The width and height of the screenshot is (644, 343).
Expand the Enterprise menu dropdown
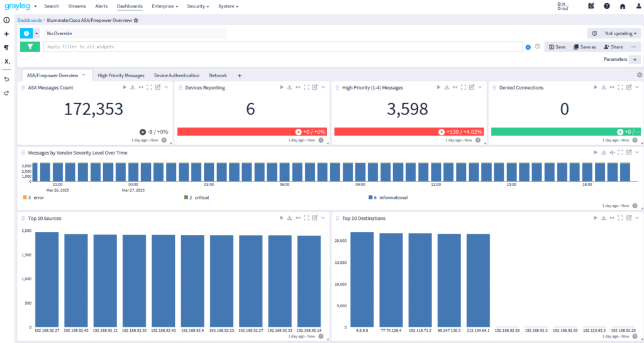pyautogui.click(x=165, y=6)
